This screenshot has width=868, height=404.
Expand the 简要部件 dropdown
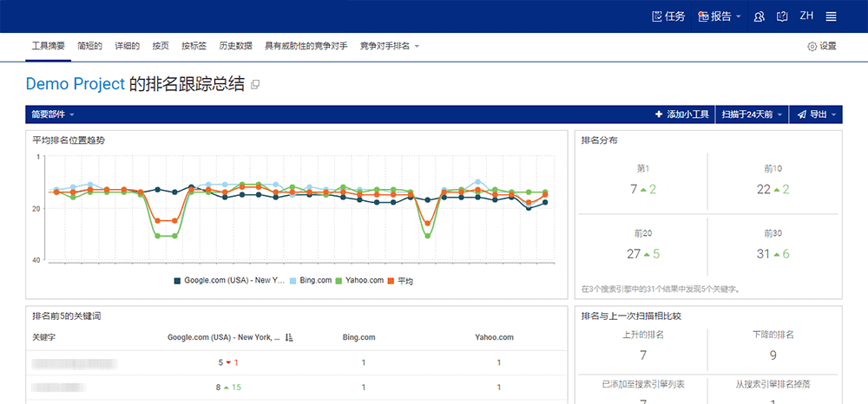click(x=53, y=114)
